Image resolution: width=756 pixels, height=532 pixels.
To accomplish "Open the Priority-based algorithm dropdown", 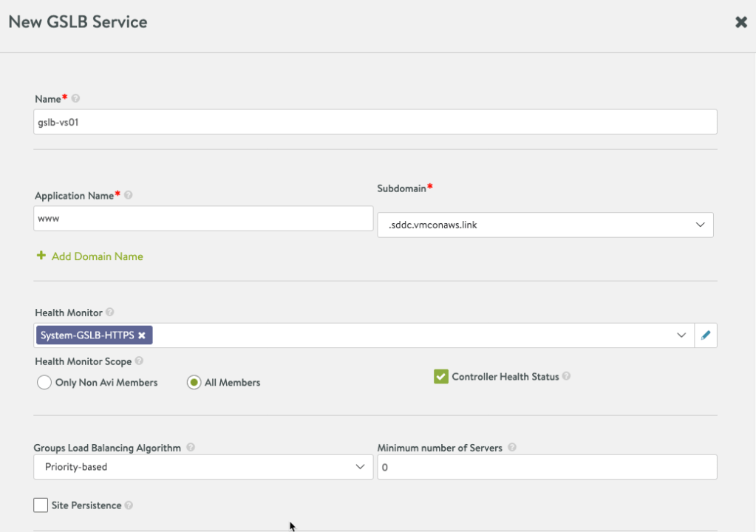I will click(203, 467).
